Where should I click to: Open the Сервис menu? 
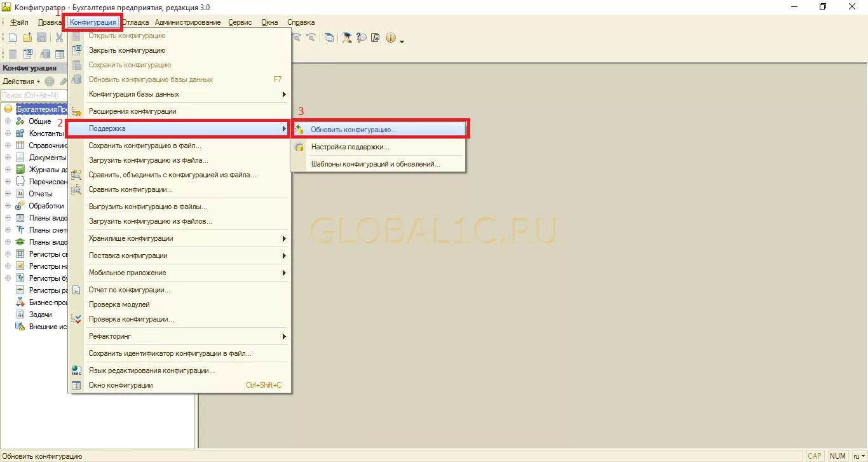[x=240, y=22]
